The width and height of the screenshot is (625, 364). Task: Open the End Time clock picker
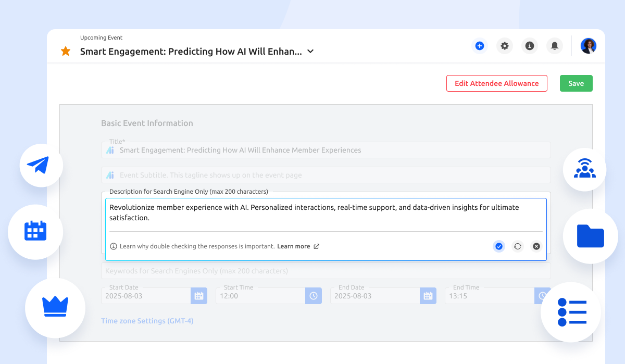tap(542, 295)
